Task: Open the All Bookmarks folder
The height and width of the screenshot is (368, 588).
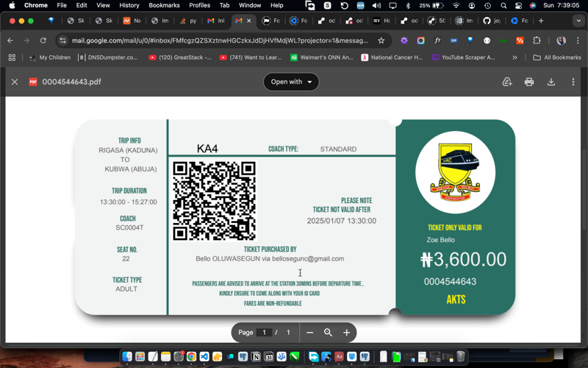Action: click(556, 57)
